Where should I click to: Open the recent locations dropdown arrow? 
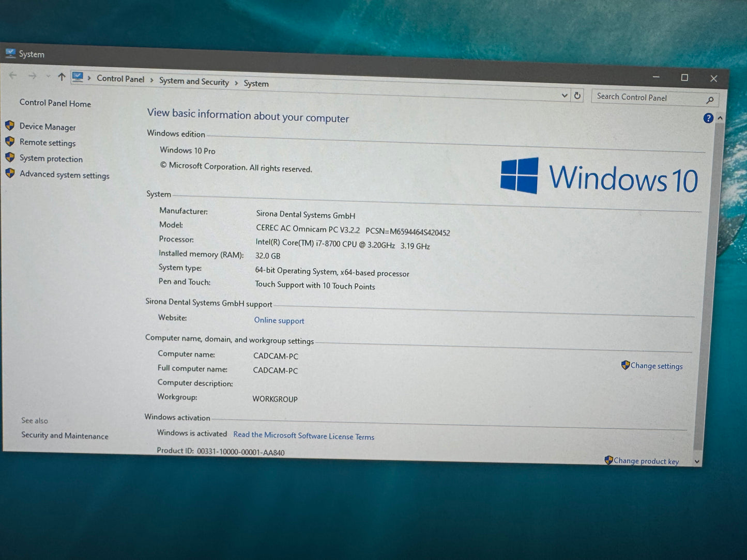point(48,76)
